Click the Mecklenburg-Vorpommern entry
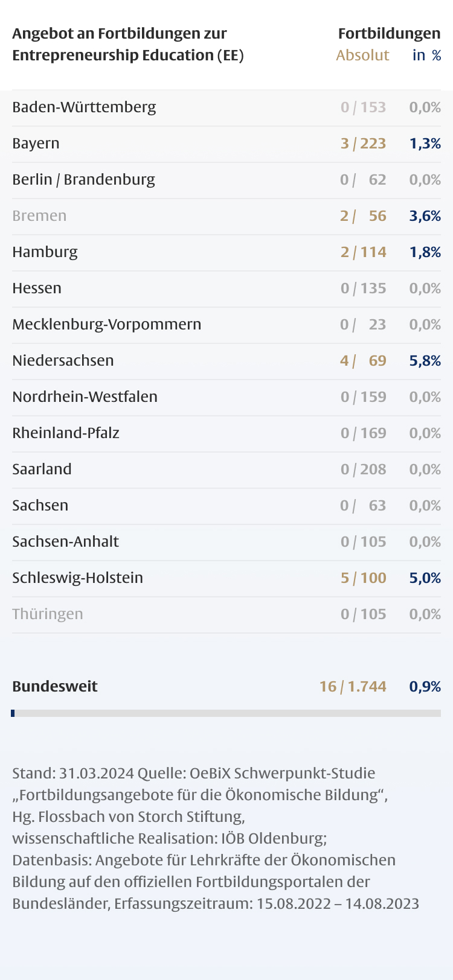The width and height of the screenshot is (453, 980). click(106, 325)
